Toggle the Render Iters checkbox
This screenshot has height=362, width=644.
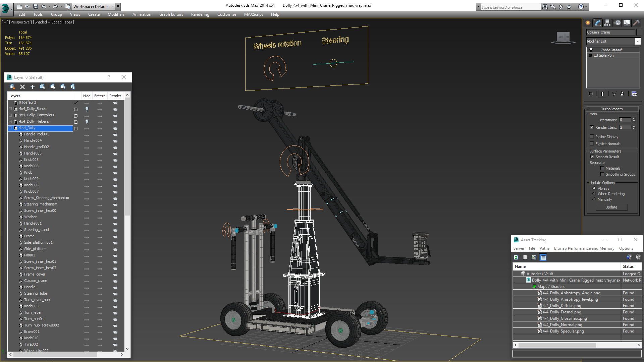(592, 127)
